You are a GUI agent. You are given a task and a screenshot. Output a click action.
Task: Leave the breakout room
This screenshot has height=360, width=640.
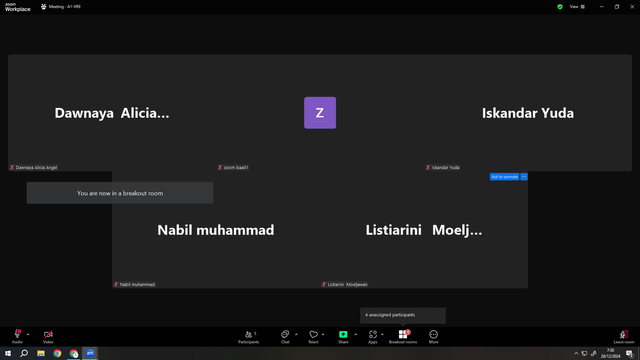[624, 336]
